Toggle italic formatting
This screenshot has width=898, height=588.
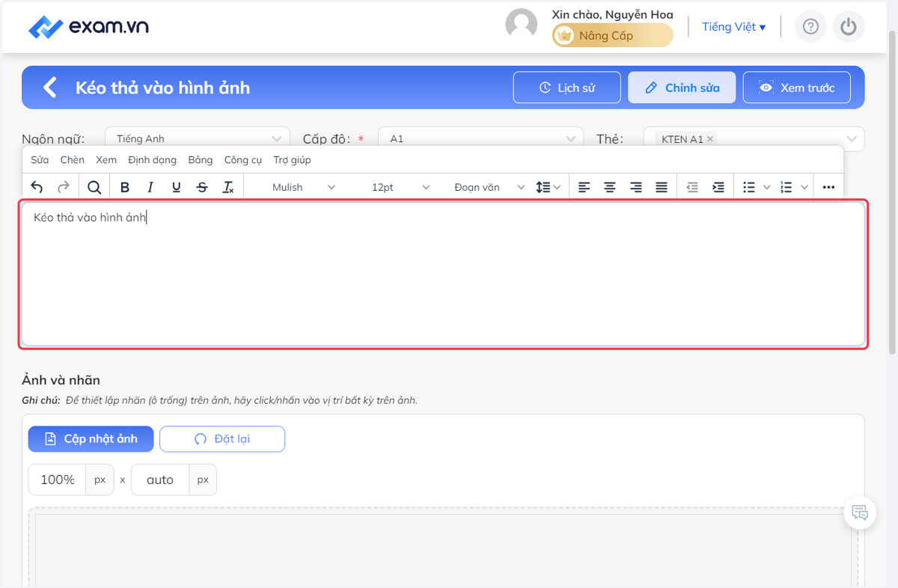coord(150,187)
